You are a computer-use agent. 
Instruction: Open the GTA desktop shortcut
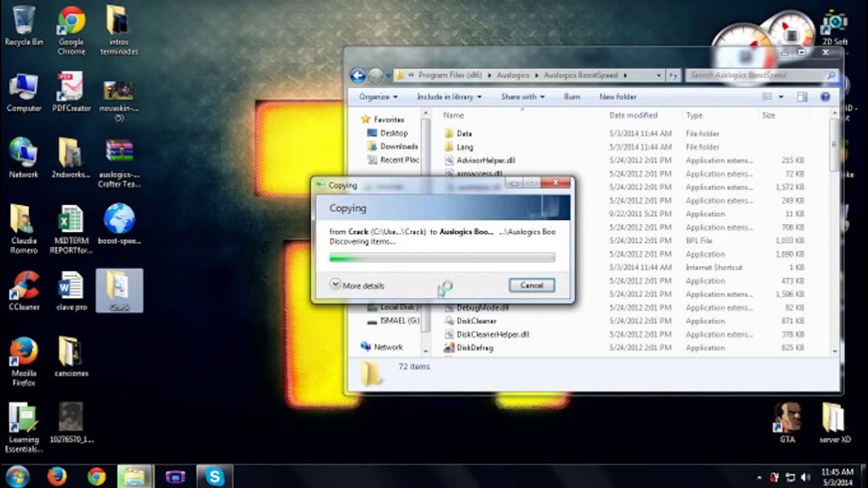pyautogui.click(x=787, y=423)
